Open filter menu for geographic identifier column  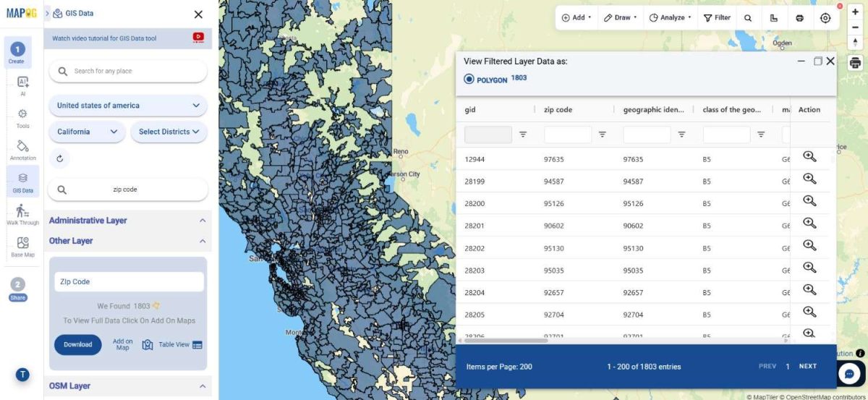[681, 135]
